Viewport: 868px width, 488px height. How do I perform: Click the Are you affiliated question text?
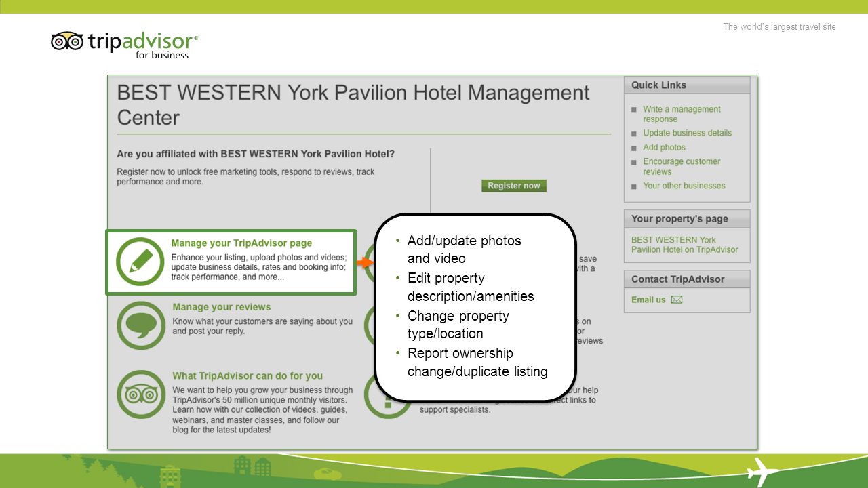point(256,154)
